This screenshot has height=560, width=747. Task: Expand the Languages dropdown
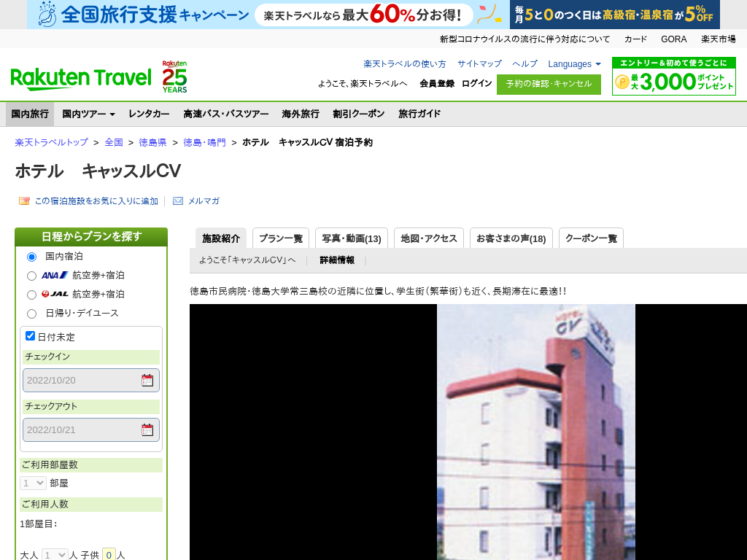click(575, 64)
